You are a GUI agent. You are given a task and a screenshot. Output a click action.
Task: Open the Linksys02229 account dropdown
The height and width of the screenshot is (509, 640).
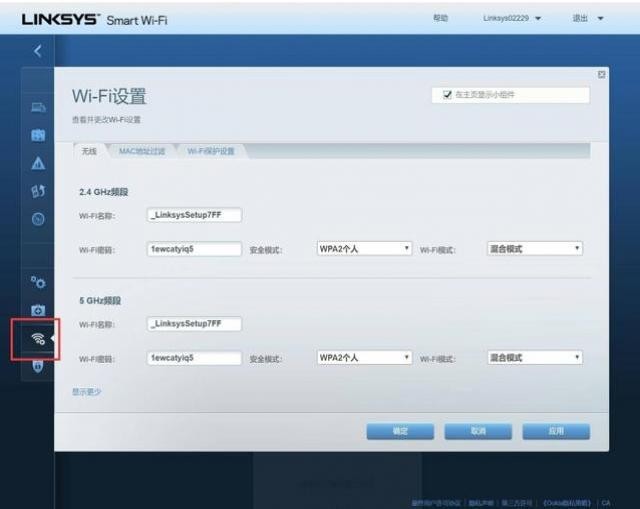point(512,18)
